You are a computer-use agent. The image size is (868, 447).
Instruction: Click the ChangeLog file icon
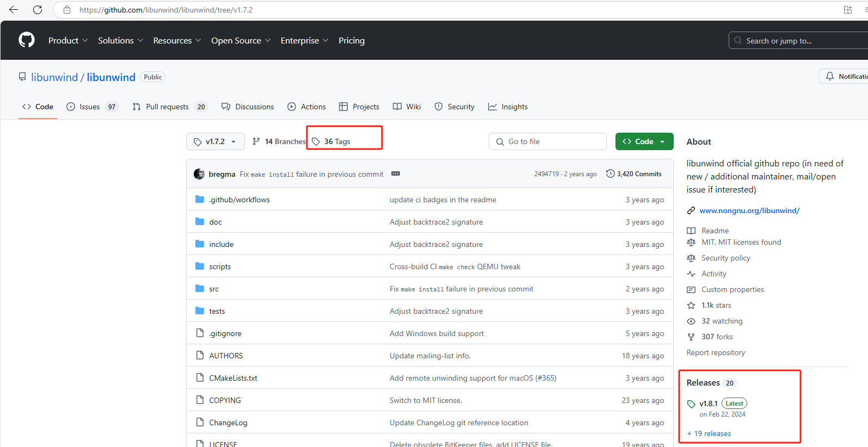click(x=200, y=422)
